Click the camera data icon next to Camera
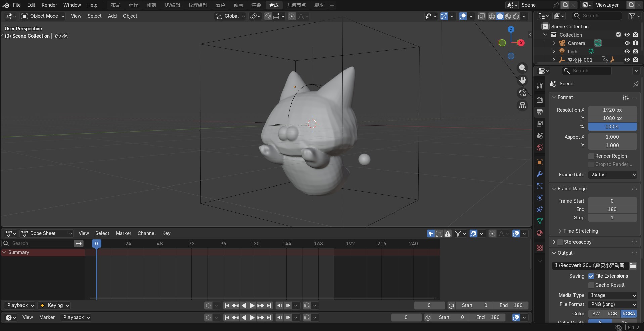Screen dimensions: 644x331 [x=598, y=43]
